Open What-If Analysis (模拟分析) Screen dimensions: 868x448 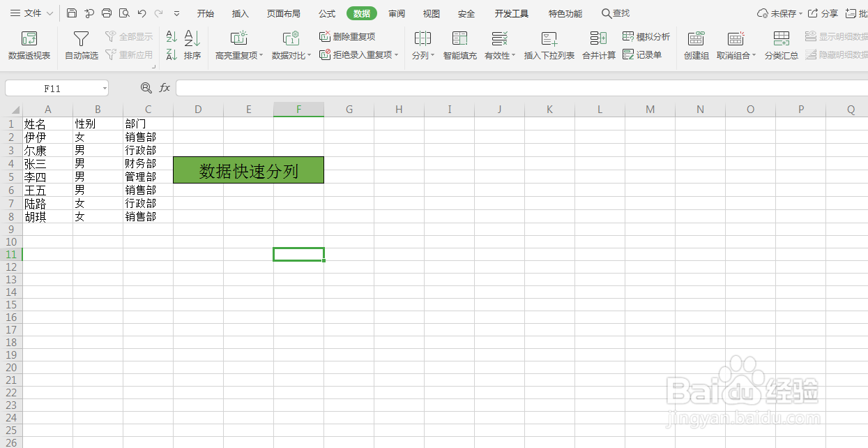[646, 36]
